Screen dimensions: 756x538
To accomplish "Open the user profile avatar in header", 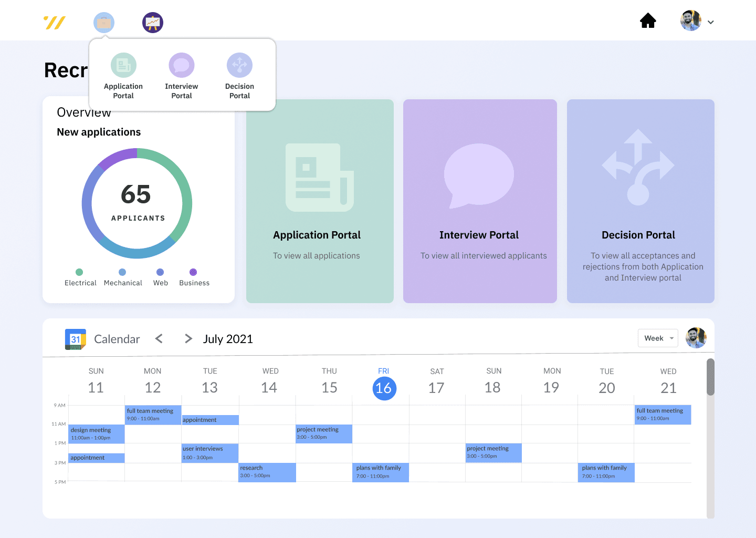I will 691,21.
